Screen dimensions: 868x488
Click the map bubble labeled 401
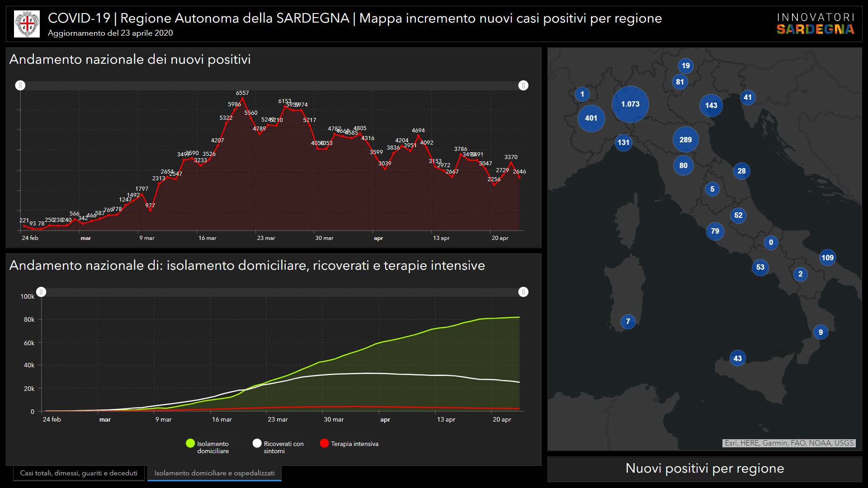tap(591, 118)
